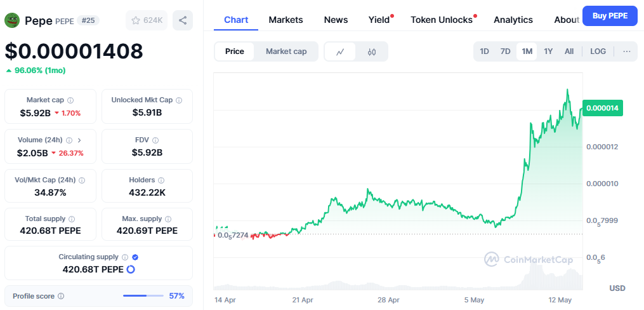Image resolution: width=644 pixels, height=310 pixels.
Task: Open the Analytics tab
Action: (x=513, y=20)
